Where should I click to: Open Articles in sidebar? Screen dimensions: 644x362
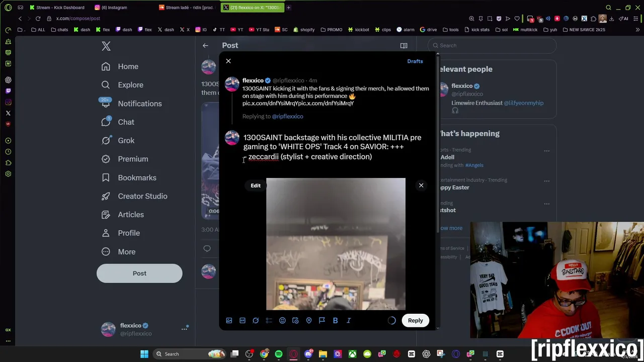pos(122,215)
